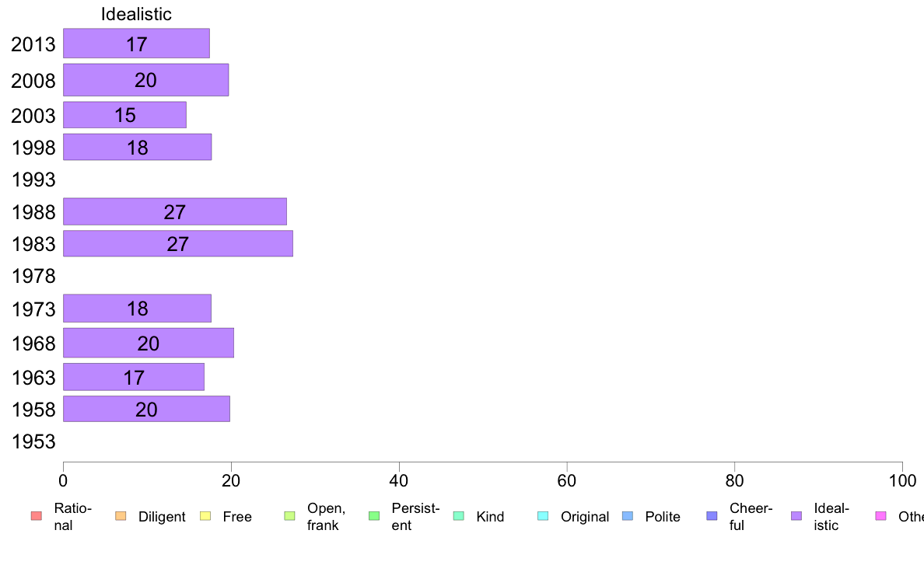Click the yellow Free legend swatch

click(205, 516)
